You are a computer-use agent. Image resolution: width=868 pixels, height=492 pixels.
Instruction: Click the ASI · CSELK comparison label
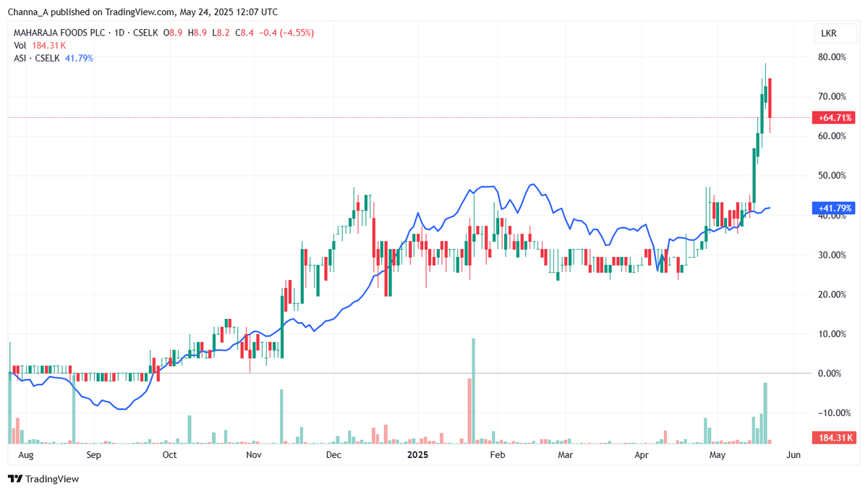point(38,58)
